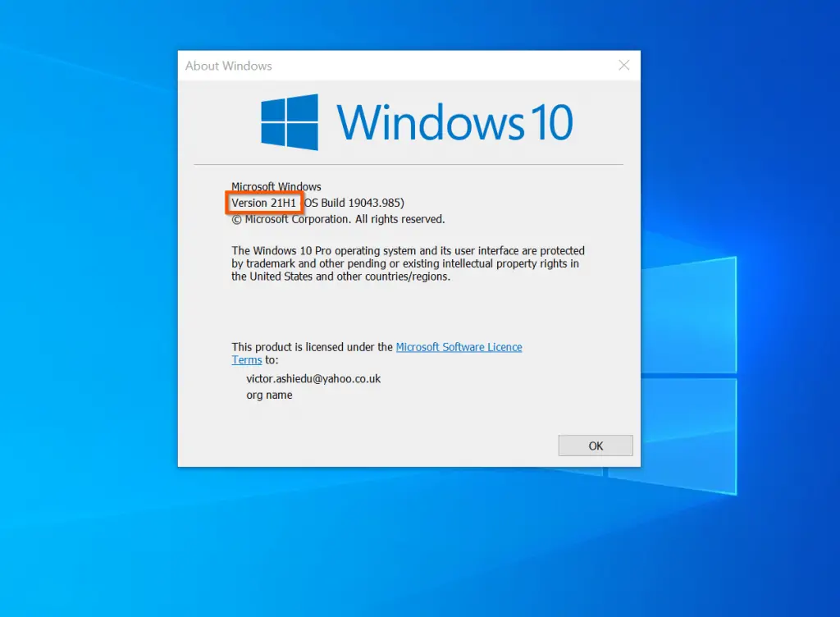840x617 pixels.
Task: Click the 'About Windows' title bar text
Action: tap(229, 66)
